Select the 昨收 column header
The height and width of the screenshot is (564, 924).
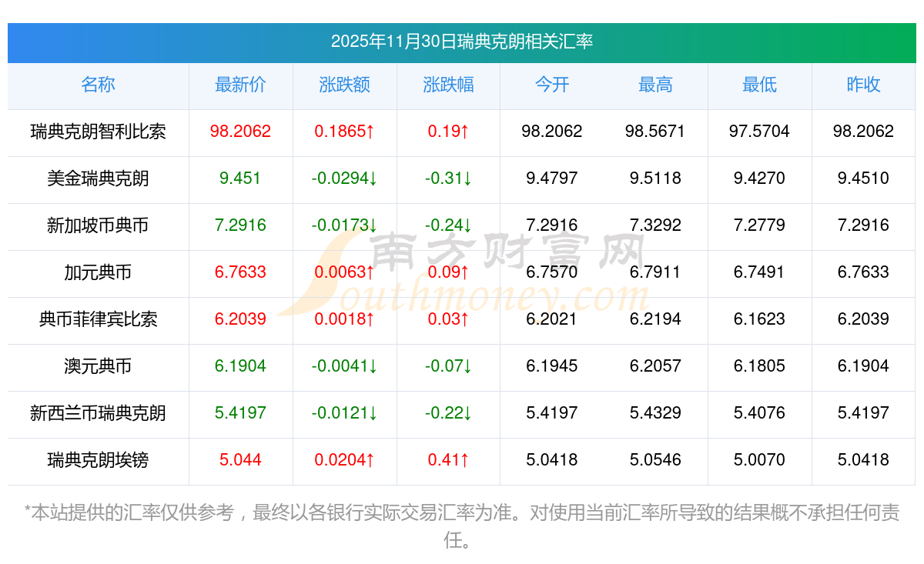(x=863, y=85)
